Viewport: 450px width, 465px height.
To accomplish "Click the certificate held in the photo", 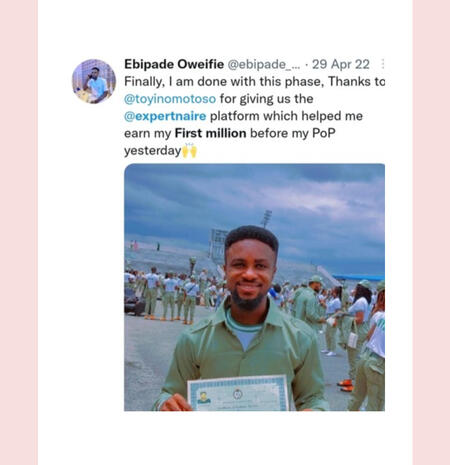I will [x=238, y=393].
